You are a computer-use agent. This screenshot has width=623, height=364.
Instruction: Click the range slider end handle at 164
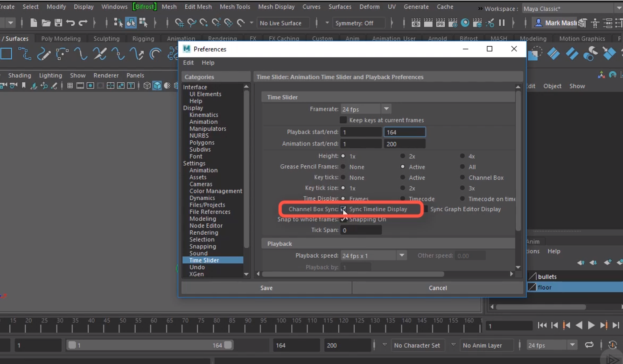(x=228, y=345)
